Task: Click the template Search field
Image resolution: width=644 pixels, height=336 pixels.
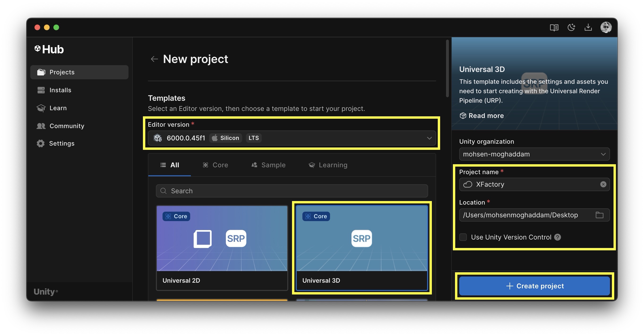Action: [x=292, y=191]
